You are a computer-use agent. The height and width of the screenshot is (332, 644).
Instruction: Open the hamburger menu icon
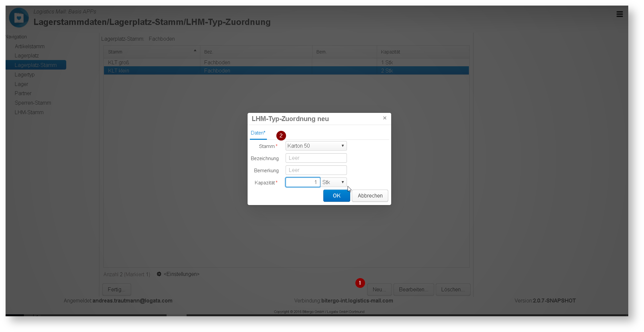pyautogui.click(x=619, y=14)
